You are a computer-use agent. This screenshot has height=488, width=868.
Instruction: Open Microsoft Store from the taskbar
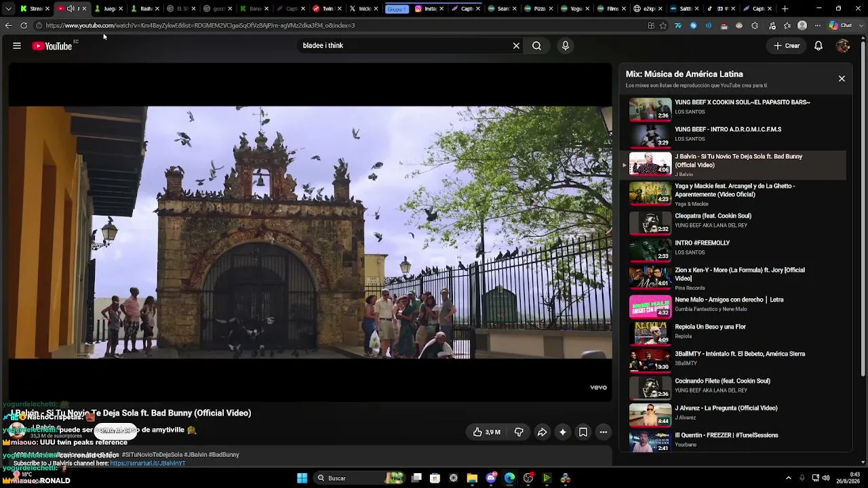click(435, 479)
